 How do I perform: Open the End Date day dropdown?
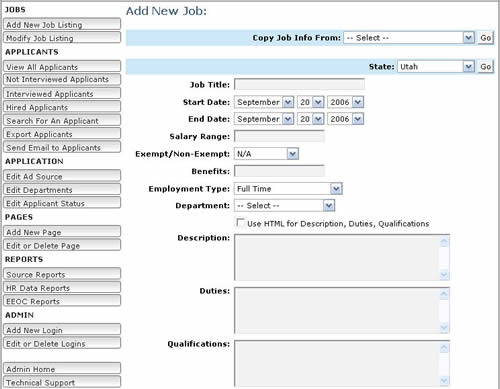(310, 119)
